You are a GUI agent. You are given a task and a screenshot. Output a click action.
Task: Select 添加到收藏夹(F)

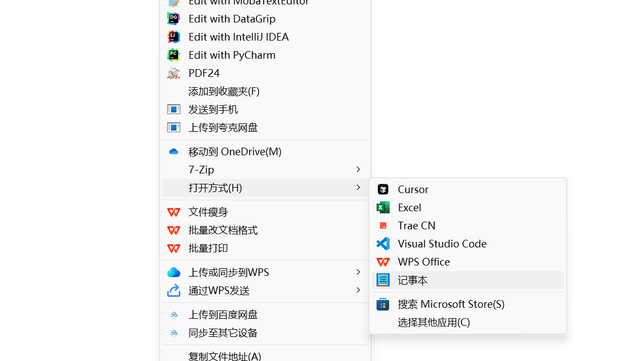click(265, 91)
